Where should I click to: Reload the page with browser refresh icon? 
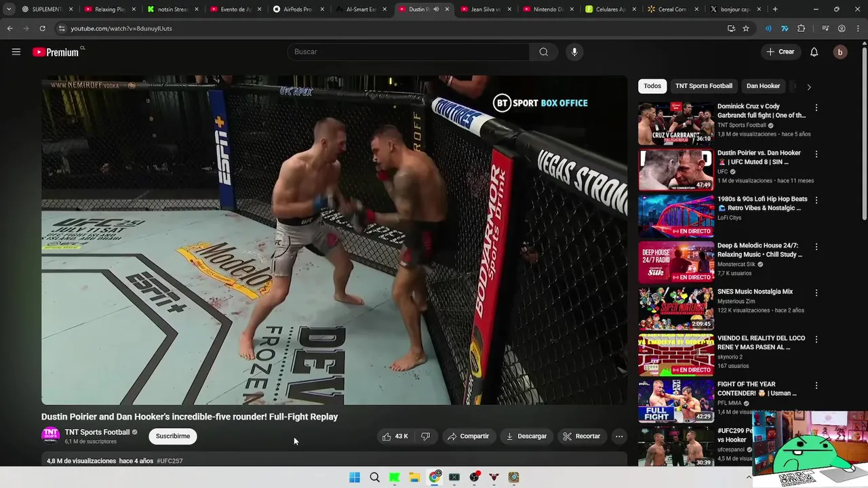pyautogui.click(x=42, y=28)
